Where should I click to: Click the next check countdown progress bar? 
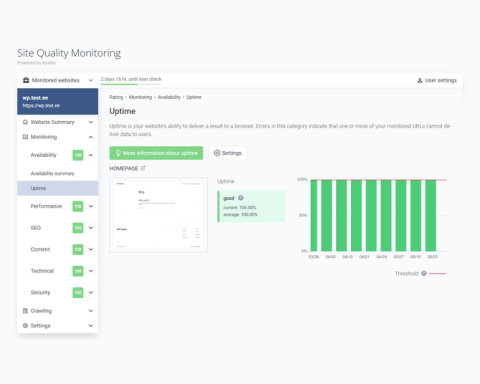click(131, 84)
